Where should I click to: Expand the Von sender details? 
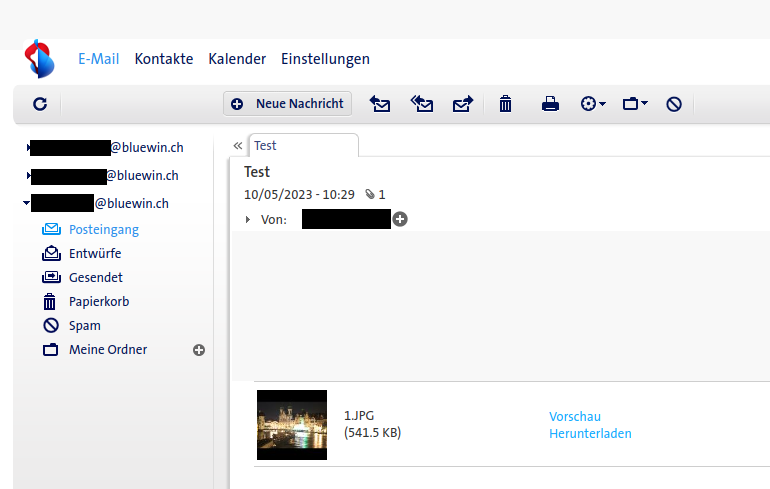pyautogui.click(x=248, y=220)
